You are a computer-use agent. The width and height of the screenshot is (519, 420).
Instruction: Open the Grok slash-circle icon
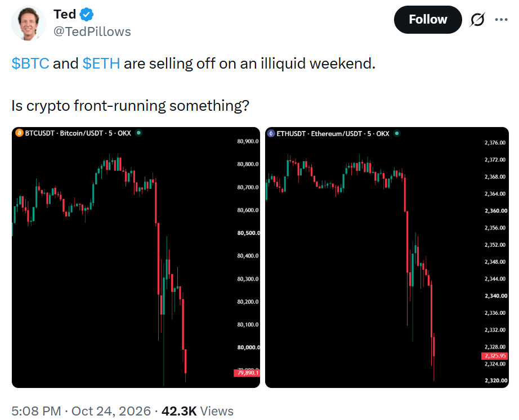pyautogui.click(x=477, y=20)
